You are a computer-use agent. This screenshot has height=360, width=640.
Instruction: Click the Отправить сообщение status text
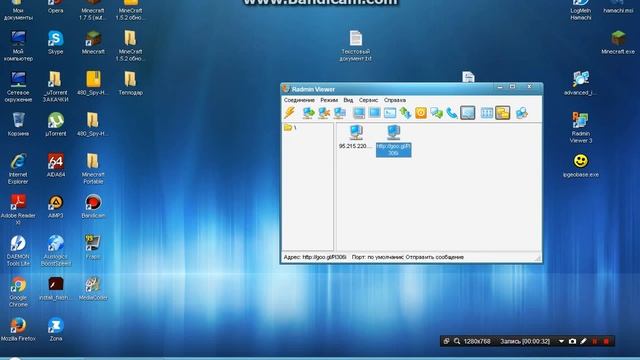[x=435, y=257]
